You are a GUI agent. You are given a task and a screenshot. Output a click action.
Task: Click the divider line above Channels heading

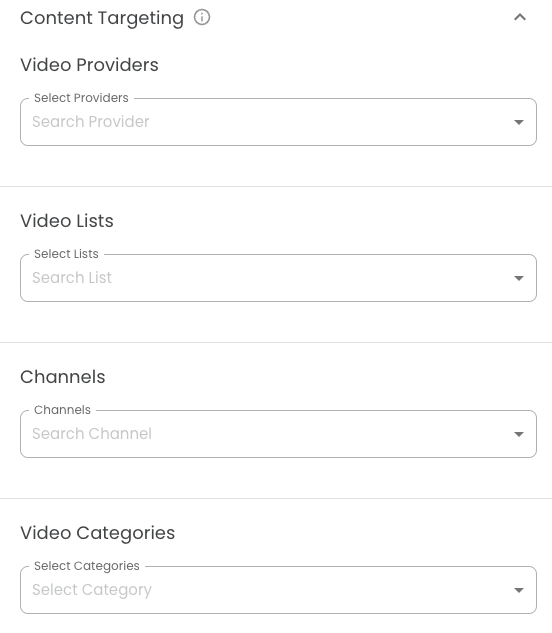pos(276,342)
